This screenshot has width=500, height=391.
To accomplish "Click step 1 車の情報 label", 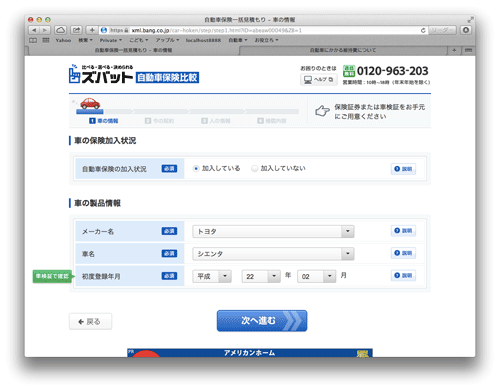I will (x=104, y=121).
